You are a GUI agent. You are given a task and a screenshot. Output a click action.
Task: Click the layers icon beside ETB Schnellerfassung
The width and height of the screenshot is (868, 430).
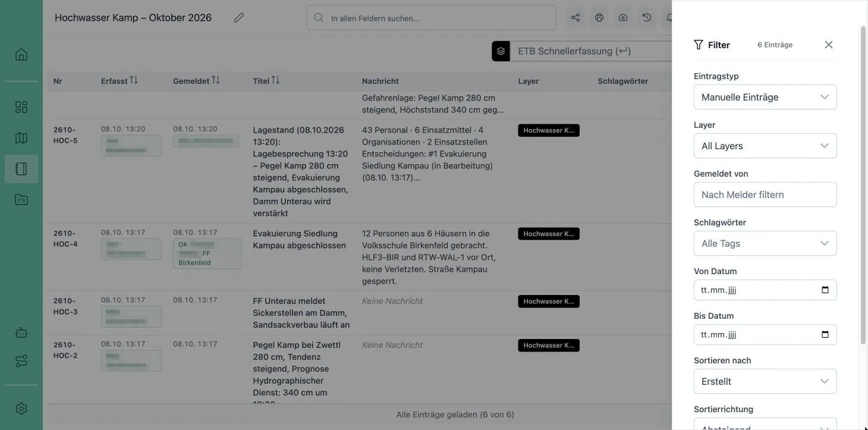click(x=501, y=51)
